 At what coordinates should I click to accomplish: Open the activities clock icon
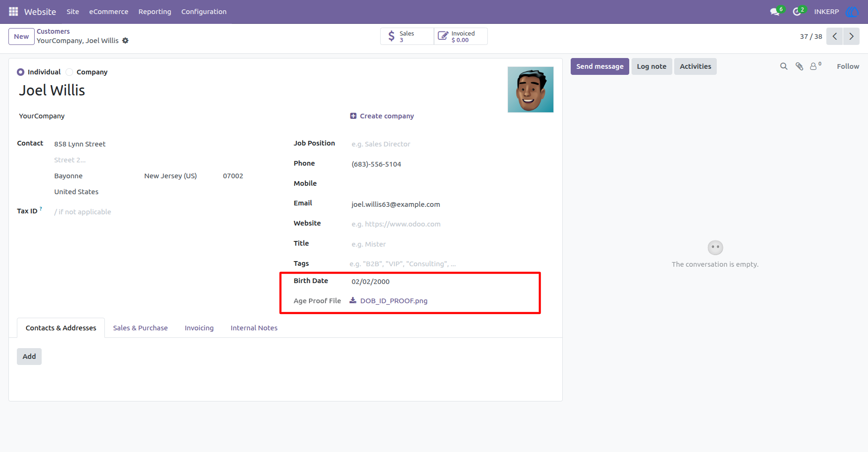[x=797, y=12]
